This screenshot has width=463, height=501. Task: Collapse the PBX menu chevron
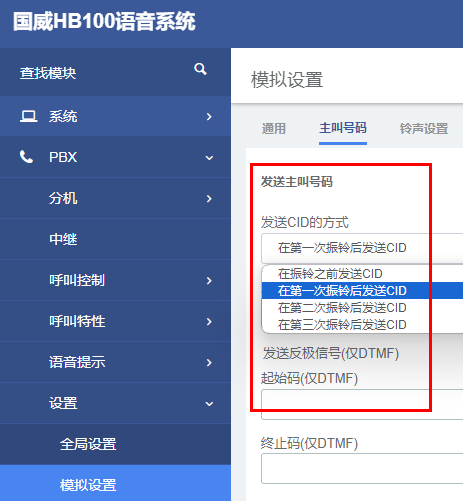click(x=209, y=158)
